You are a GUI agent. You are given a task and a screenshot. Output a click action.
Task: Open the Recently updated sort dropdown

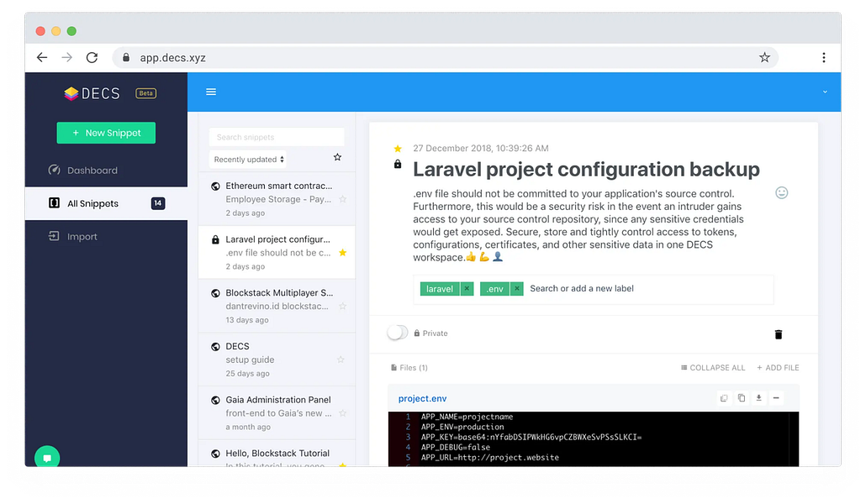[248, 160]
